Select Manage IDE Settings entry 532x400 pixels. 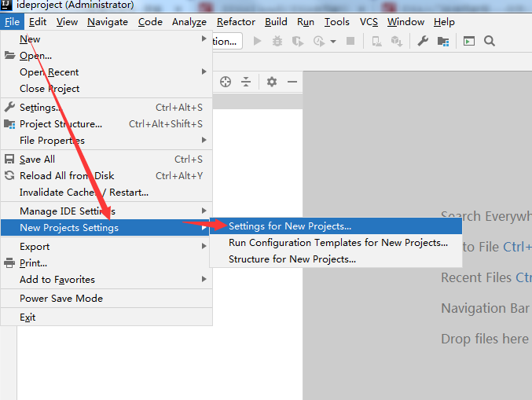tap(106, 211)
